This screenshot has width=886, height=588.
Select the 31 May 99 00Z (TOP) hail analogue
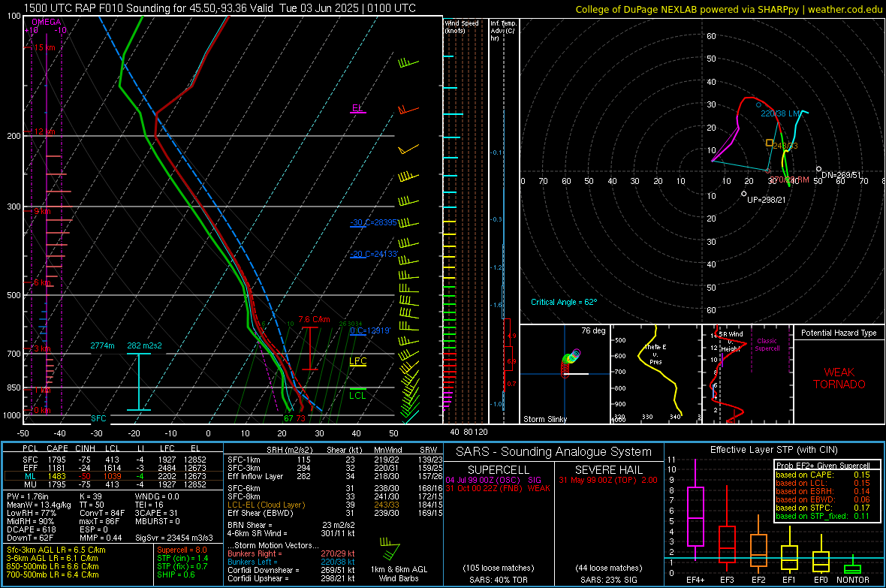pyautogui.click(x=608, y=480)
